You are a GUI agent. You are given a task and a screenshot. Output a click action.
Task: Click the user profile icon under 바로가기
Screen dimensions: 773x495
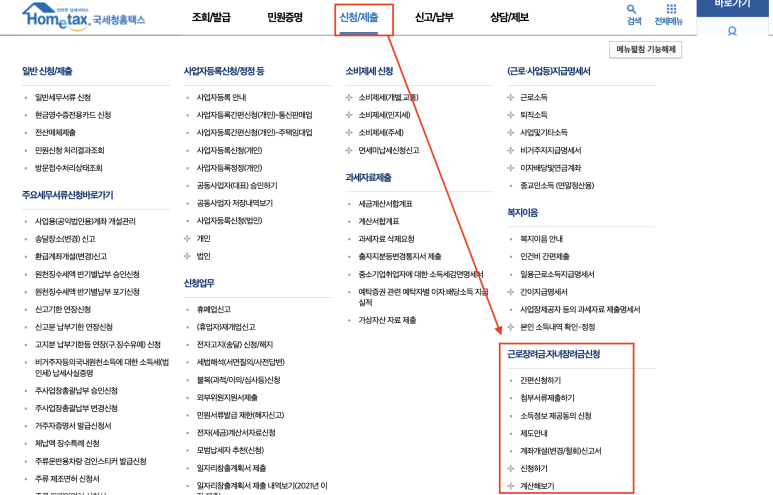732,31
